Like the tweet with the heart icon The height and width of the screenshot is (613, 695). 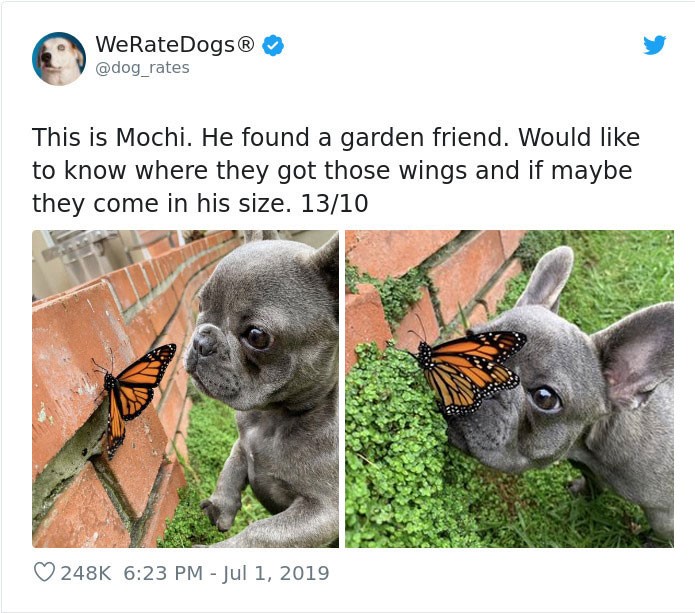point(44,572)
